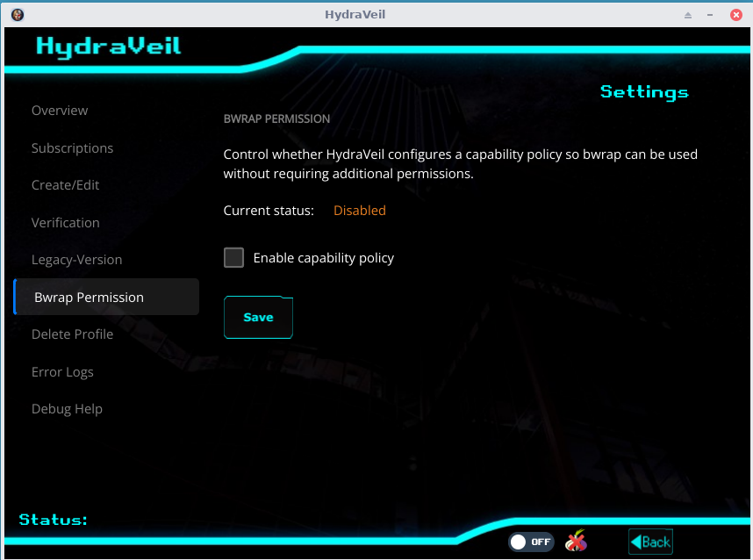The image size is (753, 560).
Task: Click the Tor onion disabled icon
Action: (576, 542)
